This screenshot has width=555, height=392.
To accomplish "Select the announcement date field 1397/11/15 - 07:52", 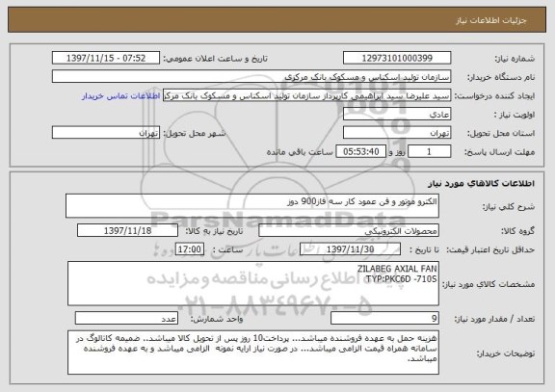I will point(106,58).
